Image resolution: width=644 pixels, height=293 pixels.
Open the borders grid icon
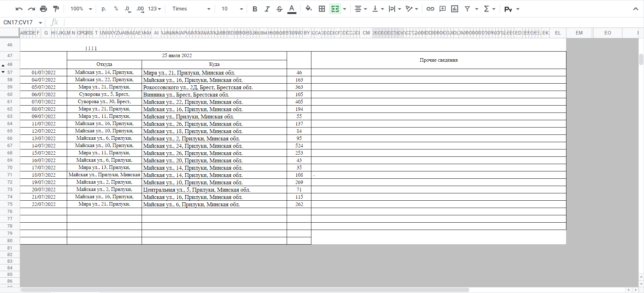point(322,9)
